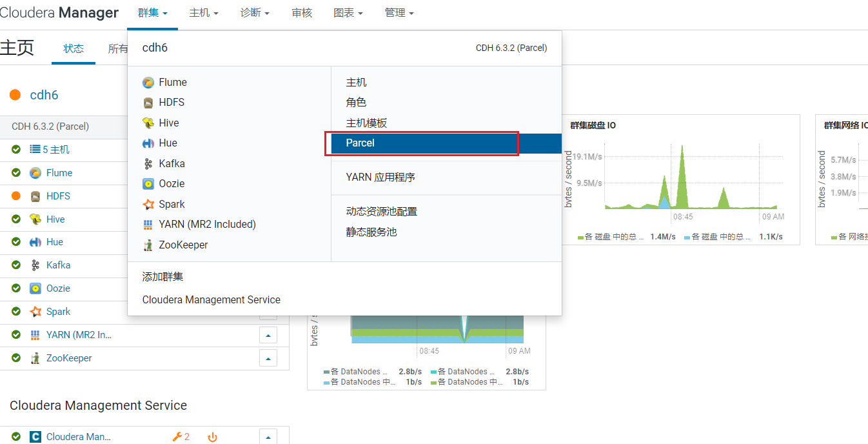Click the green health check beside ZooKeeper in left list
The width and height of the screenshot is (868, 444).
[x=16, y=358]
